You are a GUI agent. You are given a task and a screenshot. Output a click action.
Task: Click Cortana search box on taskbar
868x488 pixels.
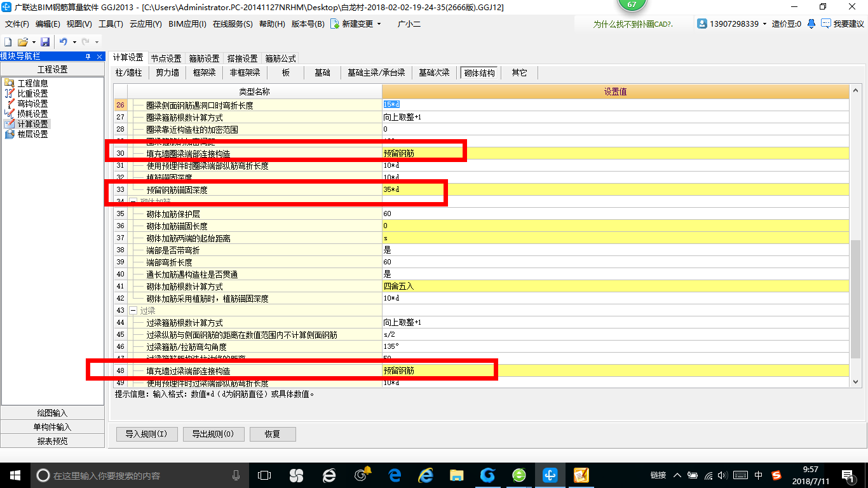139,475
